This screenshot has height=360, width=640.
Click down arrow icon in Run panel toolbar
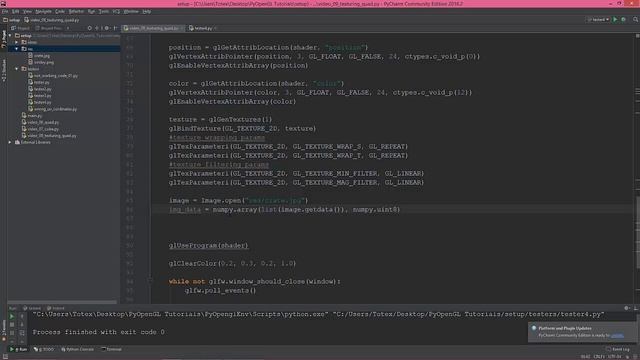[22, 324]
